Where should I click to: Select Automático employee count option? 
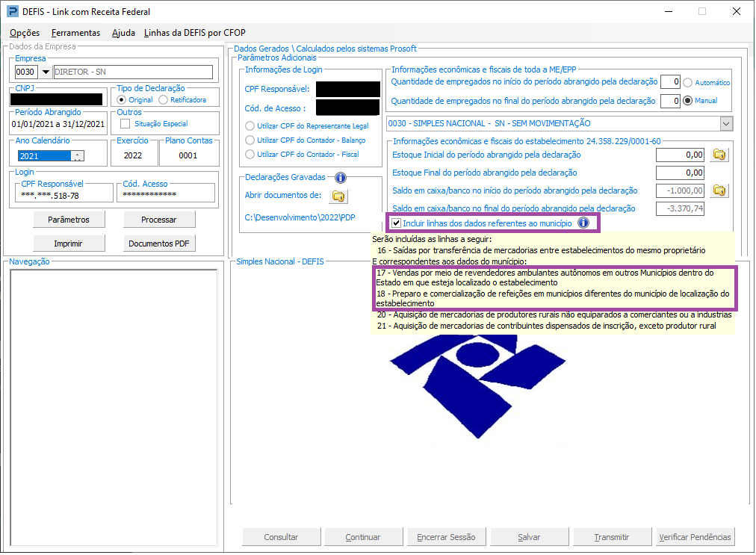pos(687,82)
